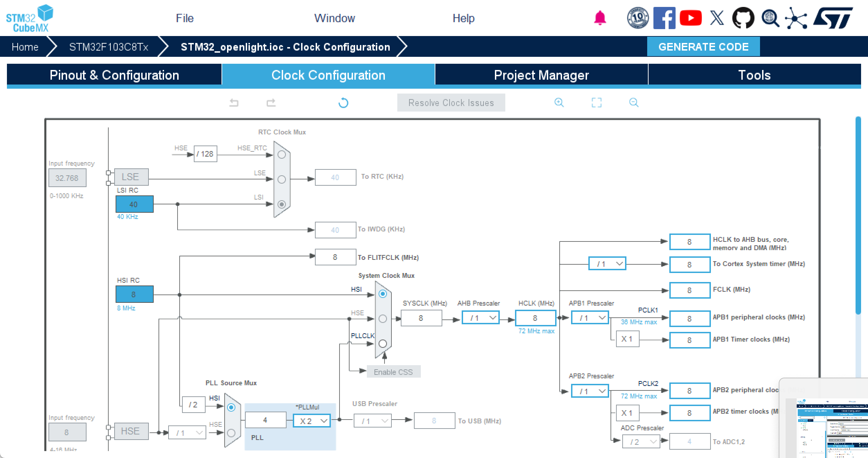Click the network star community icon
The height and width of the screenshot is (458, 868).
pos(796,18)
